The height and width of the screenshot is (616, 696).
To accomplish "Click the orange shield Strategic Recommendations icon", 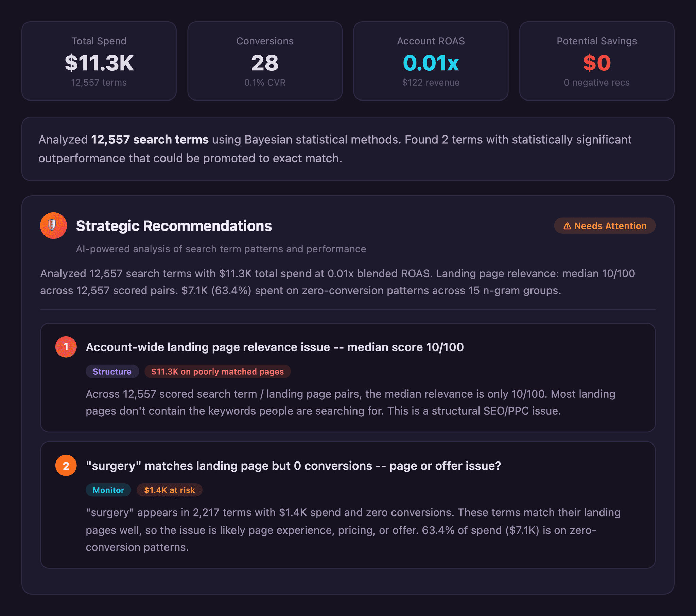I will (x=53, y=225).
